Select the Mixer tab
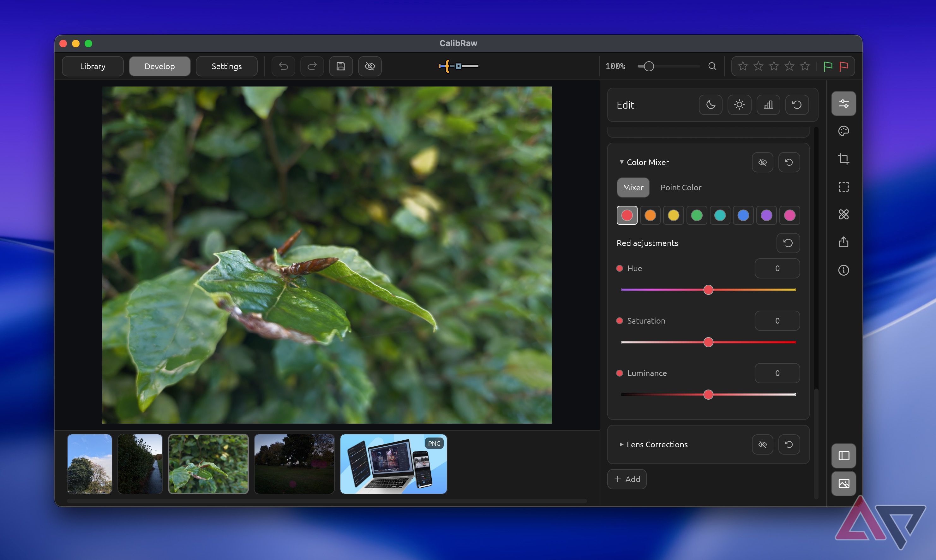This screenshot has height=560, width=936. point(633,188)
